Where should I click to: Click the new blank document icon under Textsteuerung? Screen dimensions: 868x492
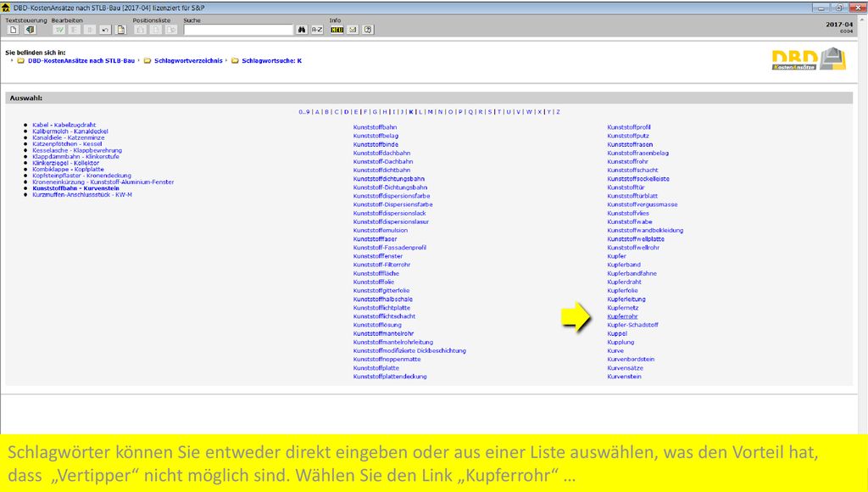[14, 30]
